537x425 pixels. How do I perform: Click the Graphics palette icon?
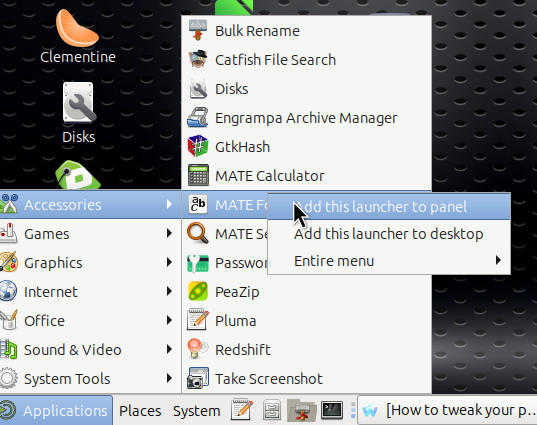pos(9,262)
